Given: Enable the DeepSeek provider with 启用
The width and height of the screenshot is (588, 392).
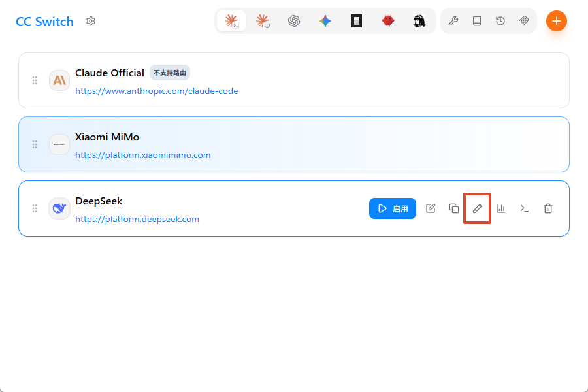Looking at the screenshot, I should (x=393, y=208).
